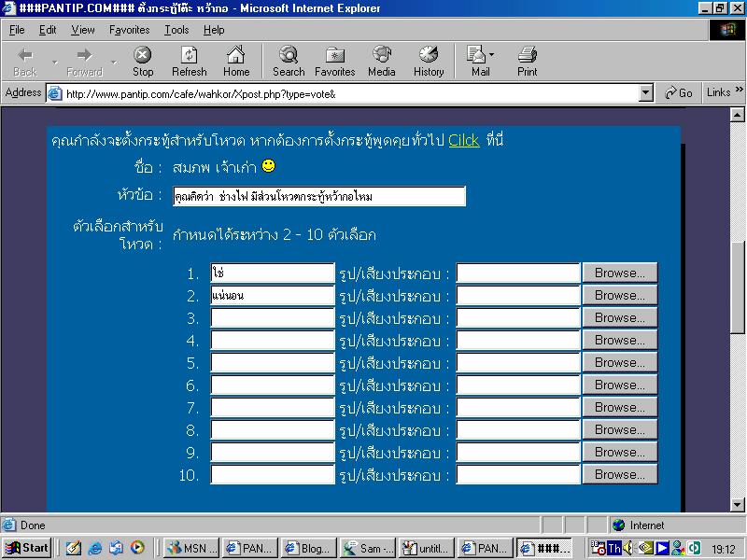This screenshot has width=747, height=560.
Task: Switch to the Sam chat taskbar window
Action: 367,548
